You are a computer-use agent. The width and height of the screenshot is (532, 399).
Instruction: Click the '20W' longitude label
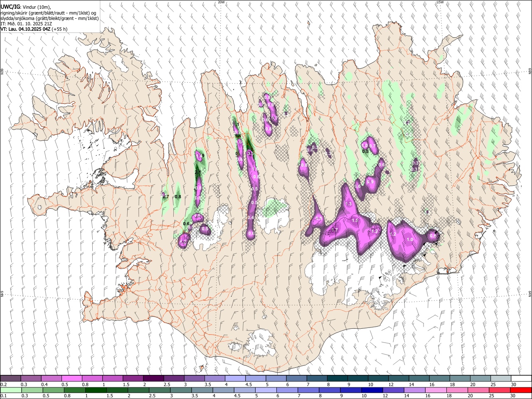[221, 2]
